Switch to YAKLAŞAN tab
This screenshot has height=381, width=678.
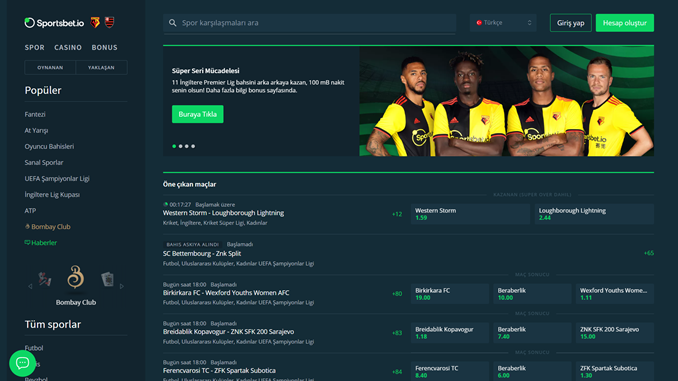(101, 67)
